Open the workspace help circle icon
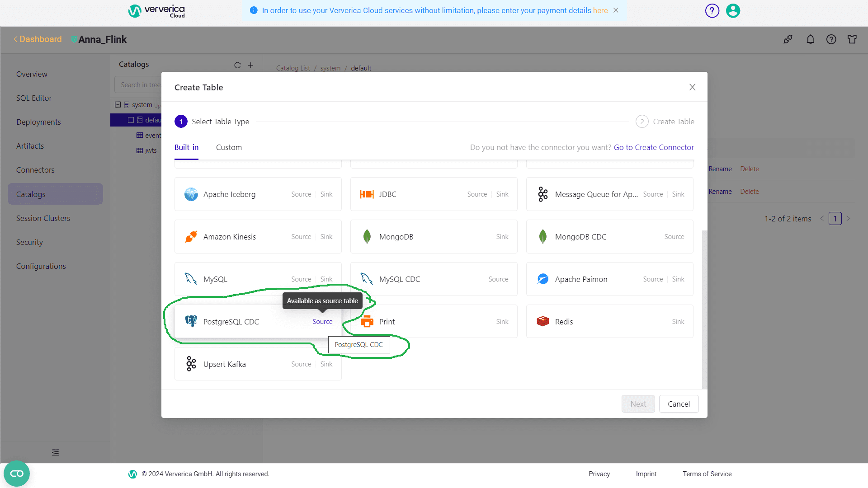Image resolution: width=868 pixels, height=488 pixels. (x=831, y=39)
